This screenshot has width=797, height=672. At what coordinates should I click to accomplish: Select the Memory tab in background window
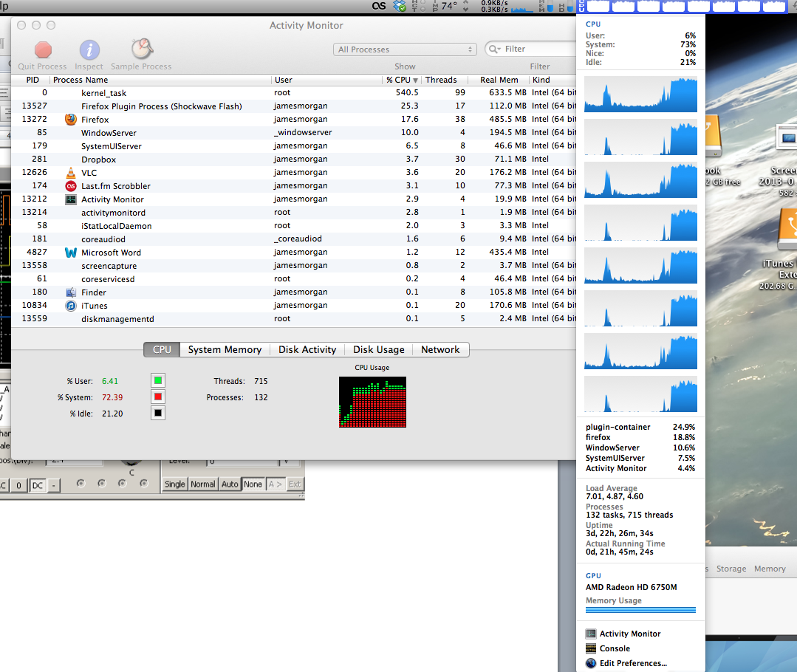point(770,569)
